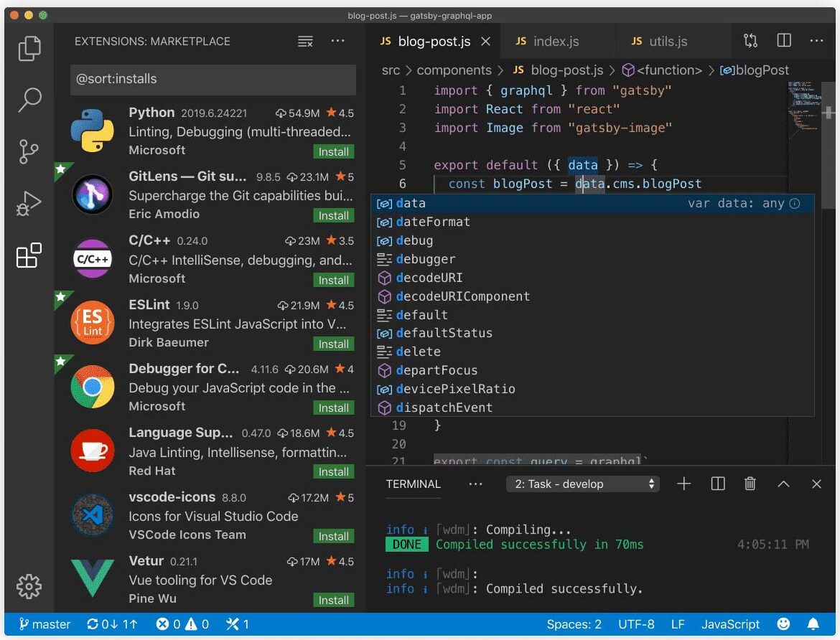Click the split editor icon

click(784, 41)
